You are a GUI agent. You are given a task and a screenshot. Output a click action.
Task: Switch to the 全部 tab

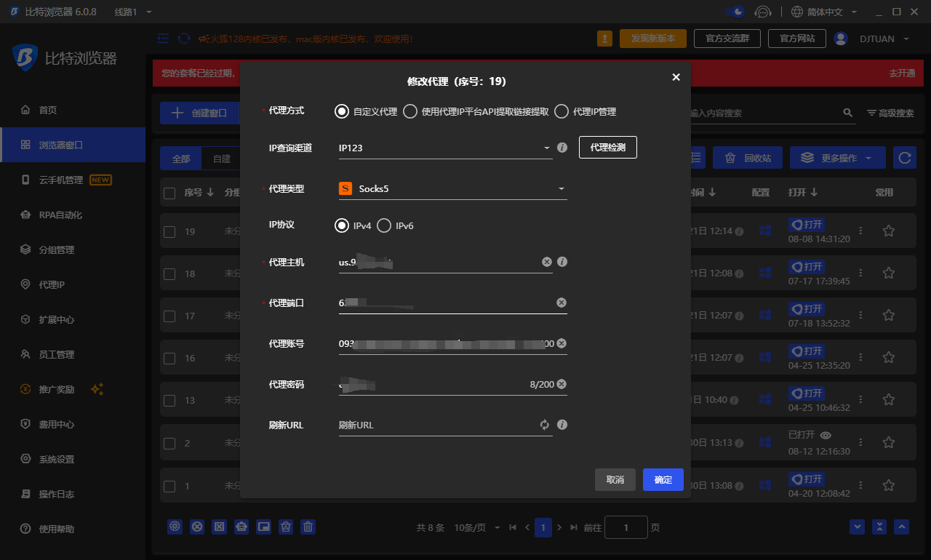tap(181, 159)
